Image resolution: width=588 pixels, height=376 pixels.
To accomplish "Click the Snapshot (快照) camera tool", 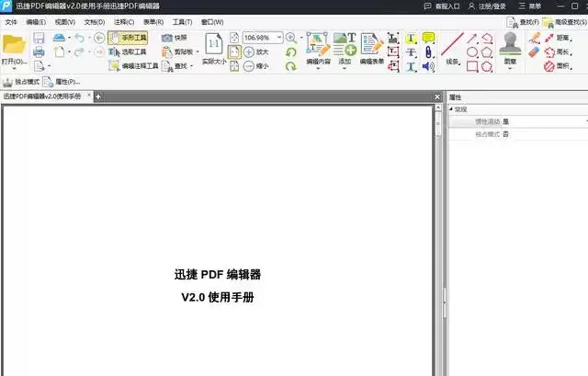I will click(x=175, y=38).
